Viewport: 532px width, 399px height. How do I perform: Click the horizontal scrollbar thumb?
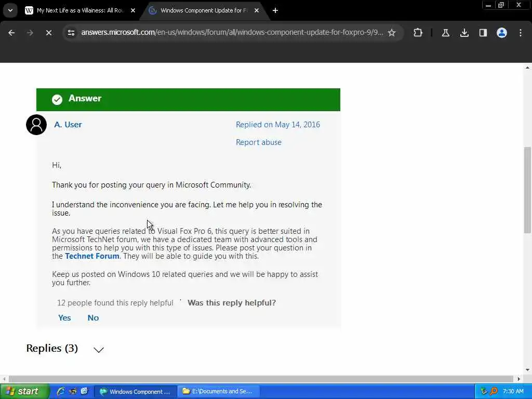point(261,379)
